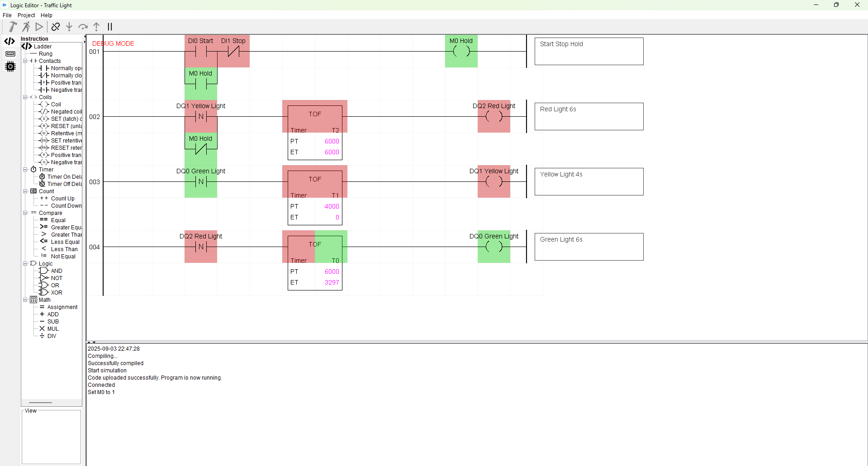
Task: Toggle the DI1 Stop contact in rung 001
Action: 233,51
